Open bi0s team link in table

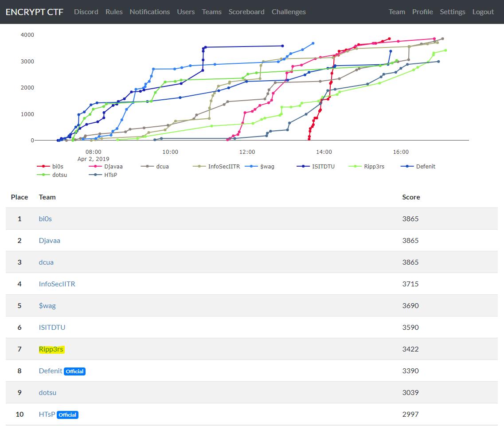tap(45, 219)
